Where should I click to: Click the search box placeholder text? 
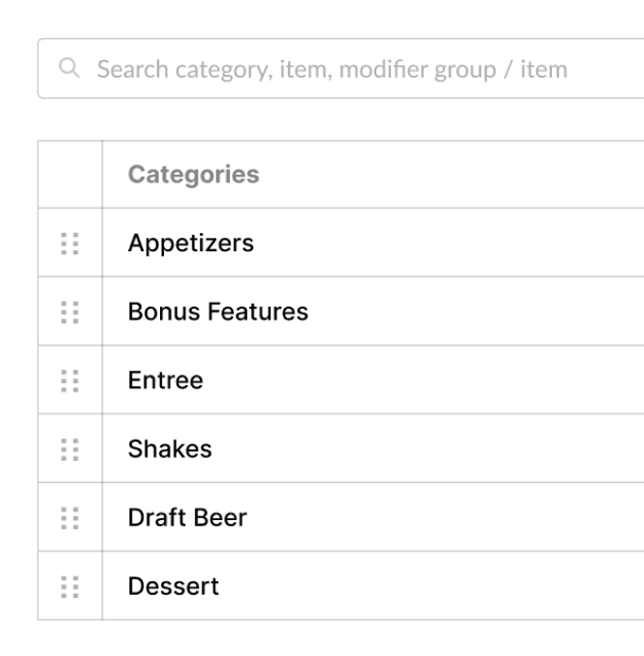point(332,70)
